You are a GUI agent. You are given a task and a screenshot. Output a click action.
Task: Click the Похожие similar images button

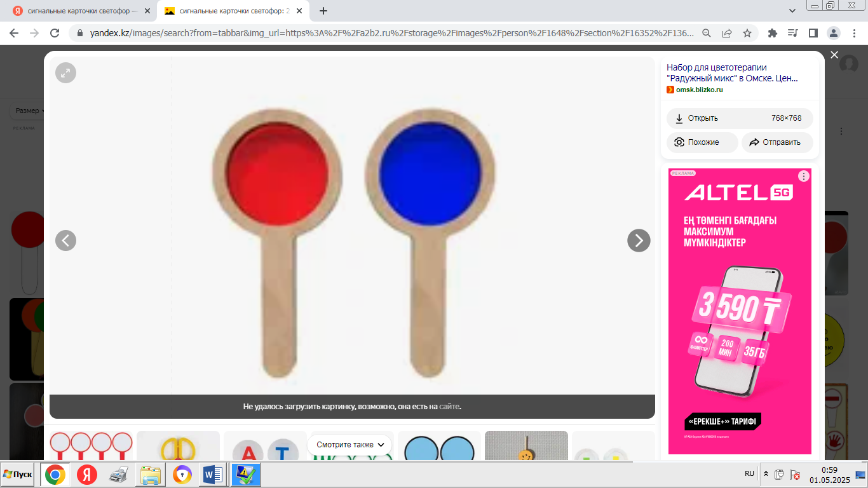click(x=702, y=142)
